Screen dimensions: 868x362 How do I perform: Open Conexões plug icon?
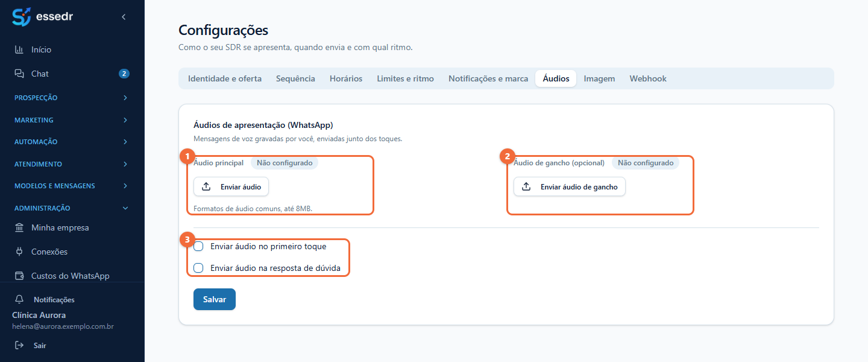(x=19, y=252)
